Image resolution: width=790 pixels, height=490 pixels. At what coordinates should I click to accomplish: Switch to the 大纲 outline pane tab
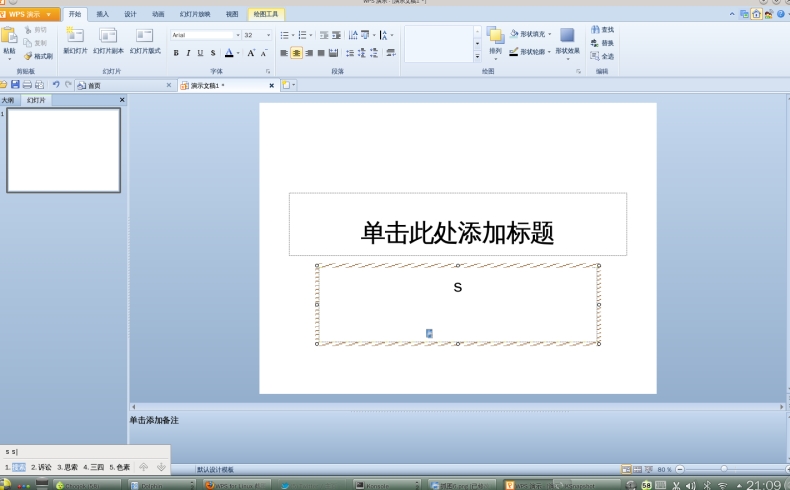click(x=8, y=100)
